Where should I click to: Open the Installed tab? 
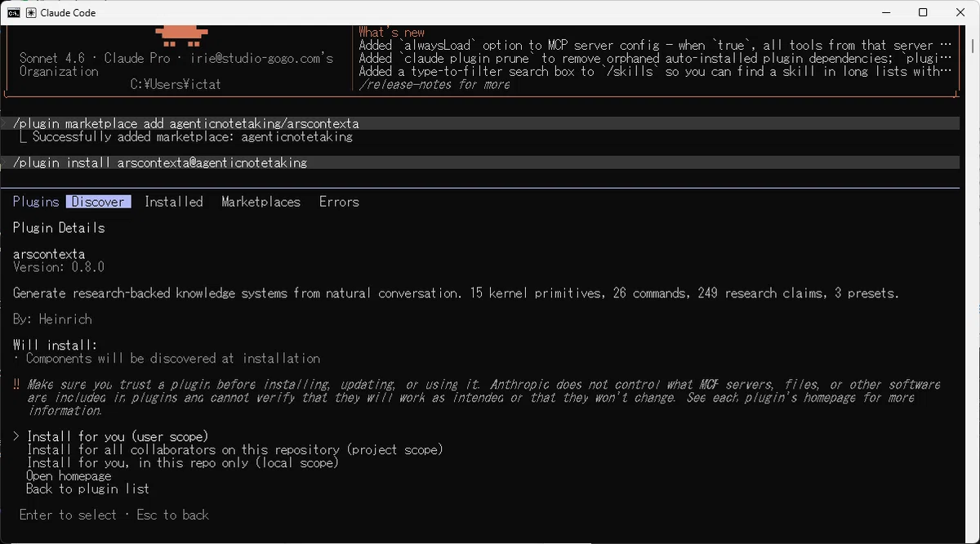click(x=174, y=202)
